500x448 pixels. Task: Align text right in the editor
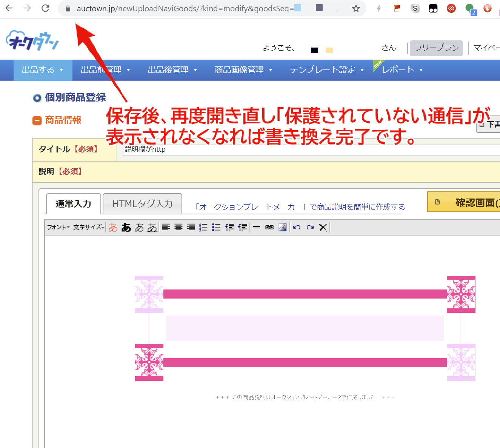(191, 227)
